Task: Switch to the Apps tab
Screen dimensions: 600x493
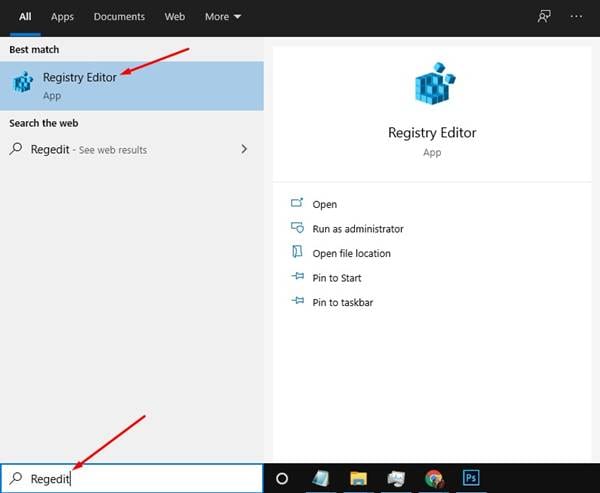Action: [x=62, y=17]
